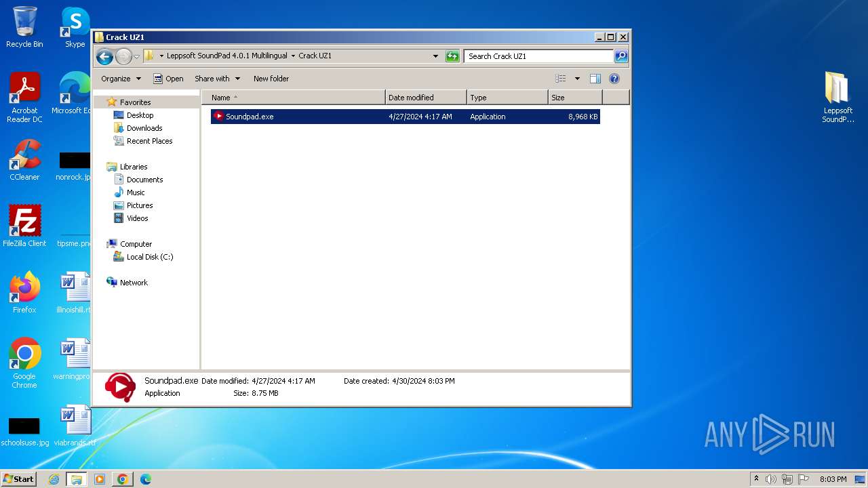This screenshot has width=868, height=488.
Task: Select the Leppsoft SoundP... folder on desktop
Action: click(x=837, y=98)
